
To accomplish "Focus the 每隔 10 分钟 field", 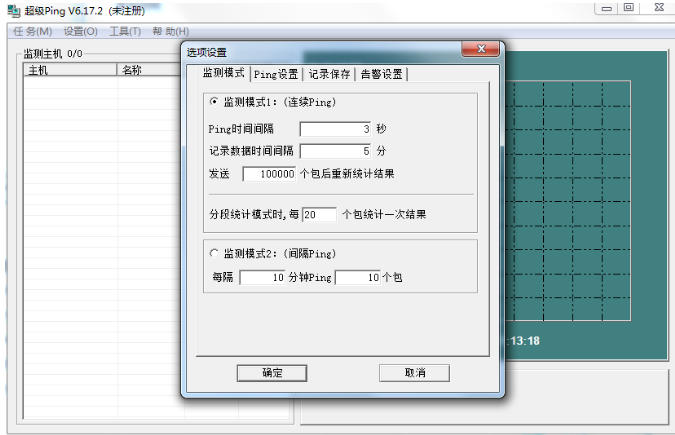I will [263, 277].
